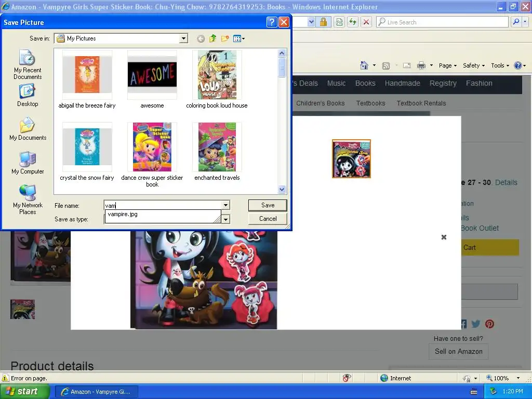Click the Home icon in IE command bar

click(x=364, y=65)
